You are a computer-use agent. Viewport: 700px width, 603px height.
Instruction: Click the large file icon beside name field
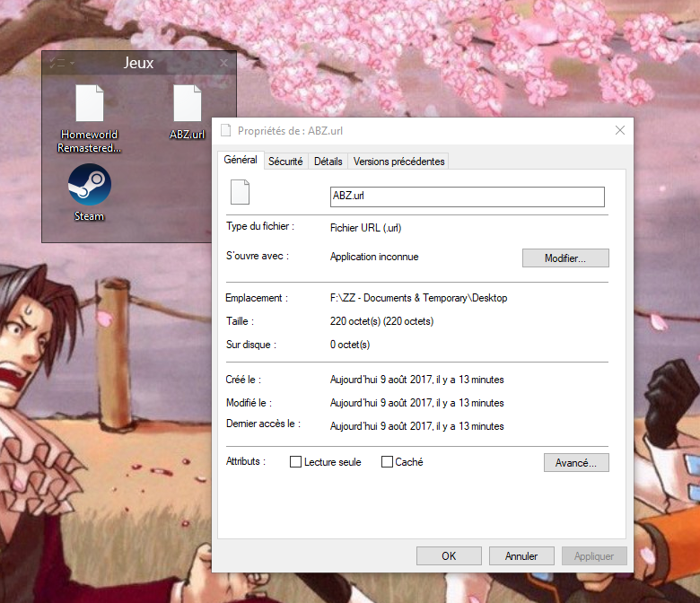pos(240,192)
